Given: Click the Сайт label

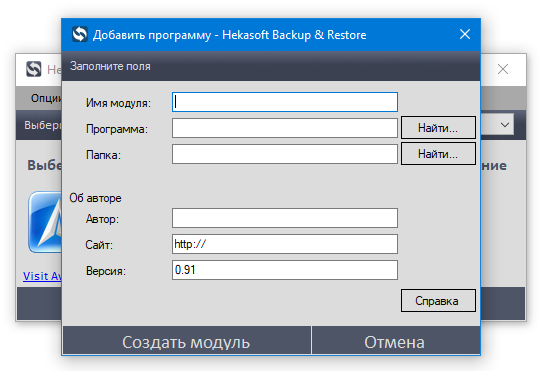Looking at the screenshot, I should click(99, 245).
